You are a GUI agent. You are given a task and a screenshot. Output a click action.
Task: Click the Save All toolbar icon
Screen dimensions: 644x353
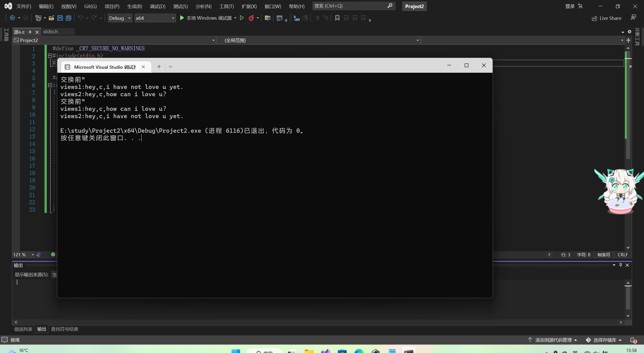click(68, 18)
